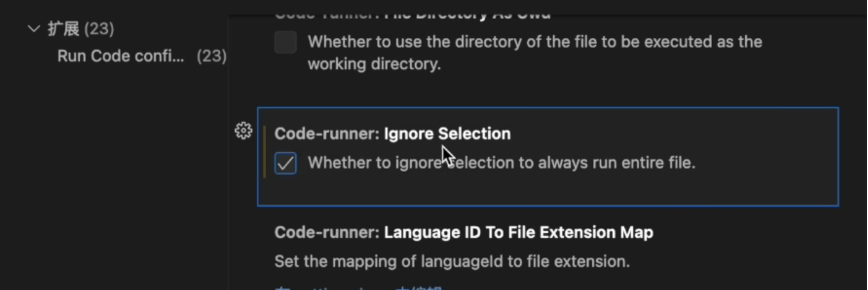Click the partially visible settings.json edit link
Image resolution: width=868 pixels, height=290 pixels.
pyautogui.click(x=359, y=288)
